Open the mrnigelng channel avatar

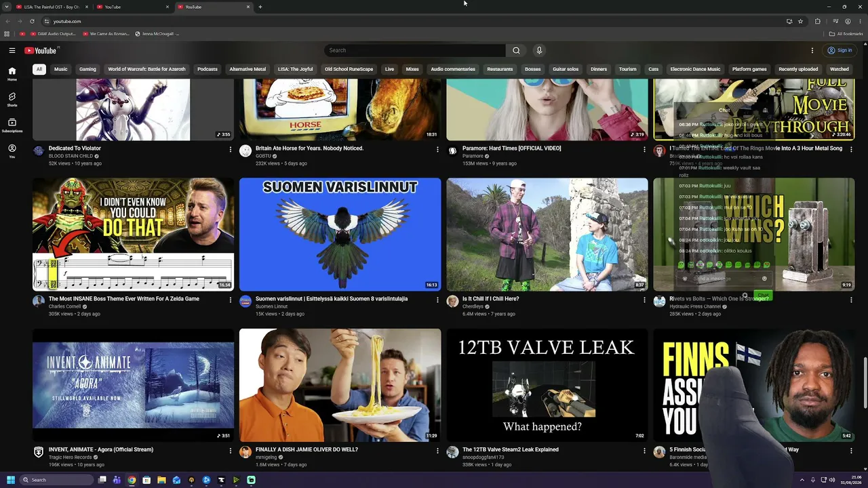[x=245, y=452]
